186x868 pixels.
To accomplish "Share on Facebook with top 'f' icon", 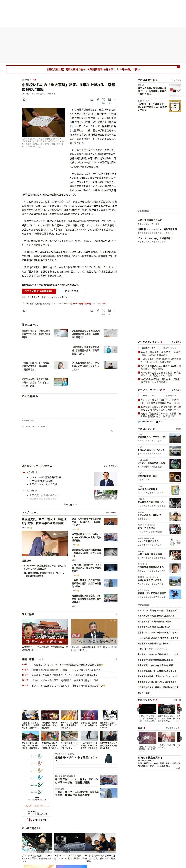I will [98, 100].
